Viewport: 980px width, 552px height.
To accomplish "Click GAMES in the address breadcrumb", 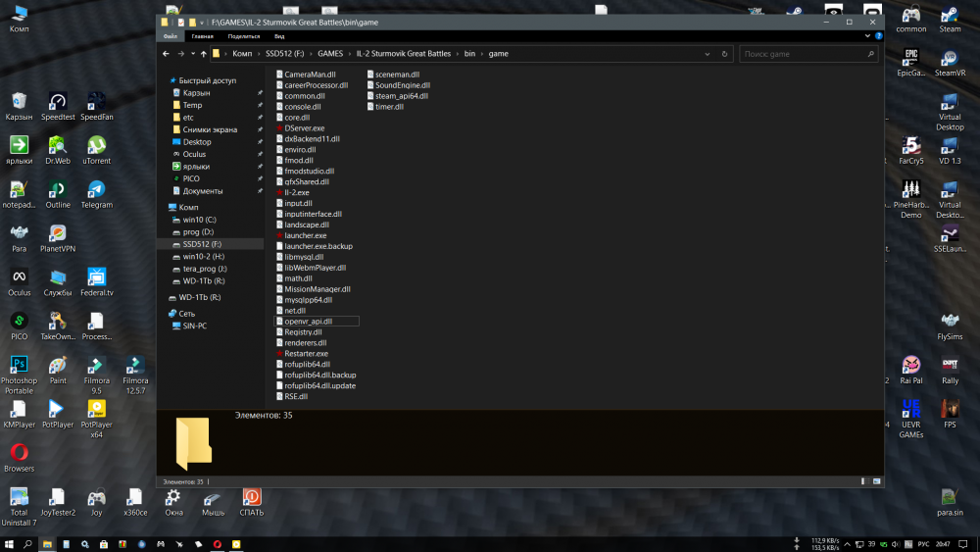I will click(330, 54).
